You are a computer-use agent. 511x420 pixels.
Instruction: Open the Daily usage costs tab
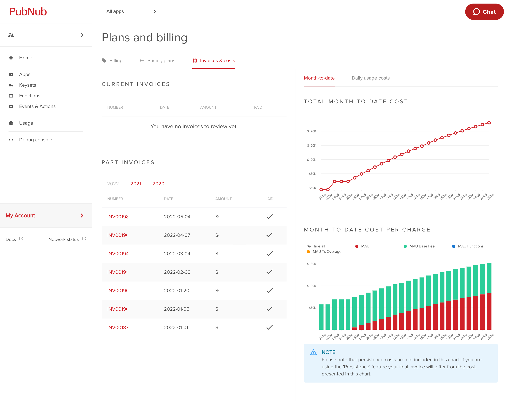(370, 78)
